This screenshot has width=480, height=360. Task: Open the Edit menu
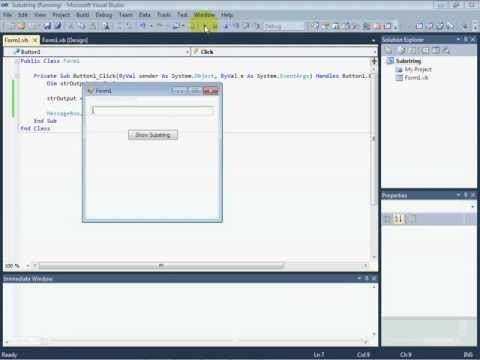23,15
